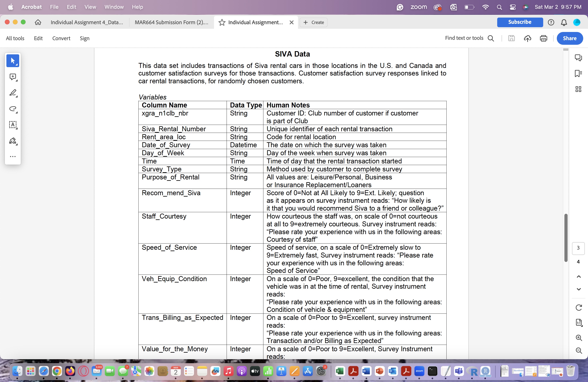Go to next page chevron
588x382 pixels.
click(578, 289)
